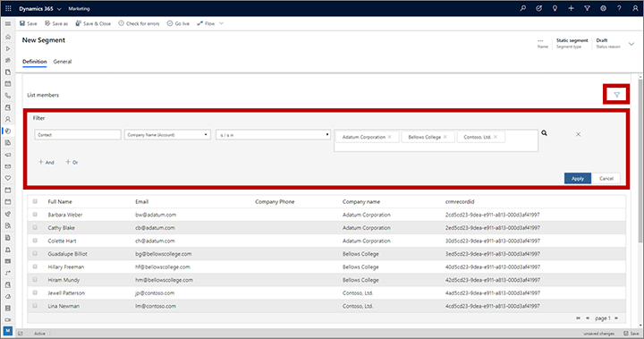This screenshot has height=339, width=644.
Task: Toggle the hamburger navigation menu
Action: pyautogui.click(x=8, y=24)
